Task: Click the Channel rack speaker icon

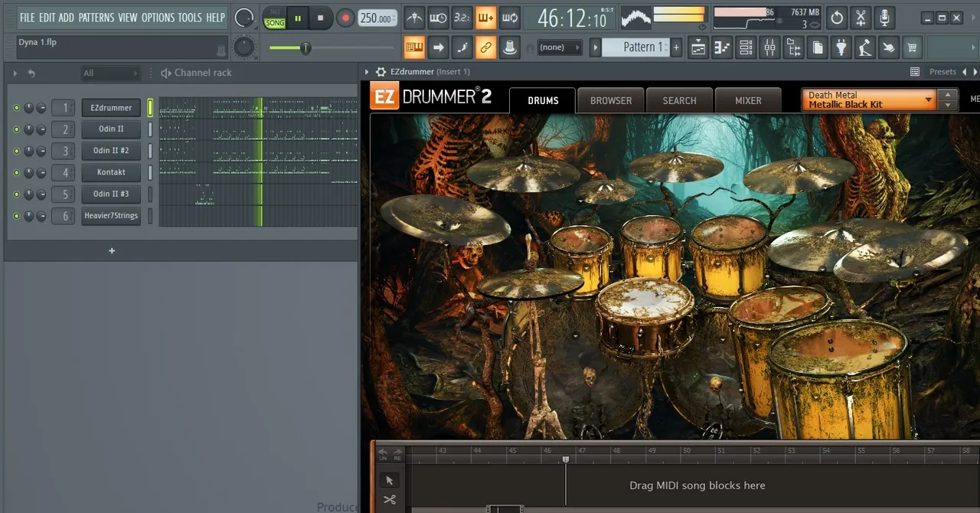Action: [x=165, y=73]
